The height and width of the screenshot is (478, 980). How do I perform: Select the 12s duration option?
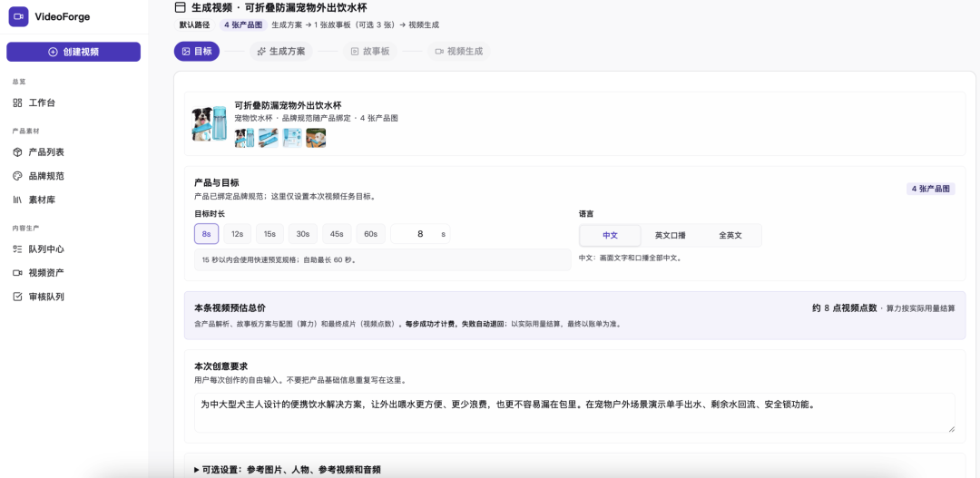click(238, 234)
